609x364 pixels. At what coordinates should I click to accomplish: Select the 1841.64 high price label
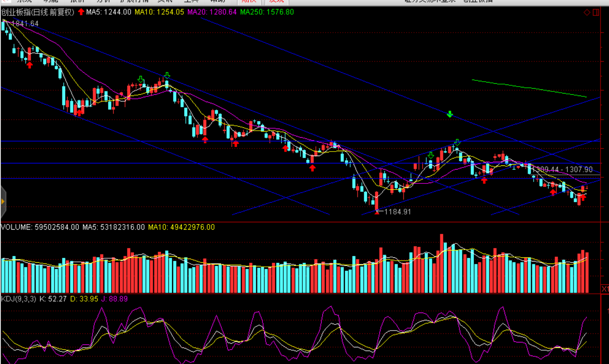[x=25, y=24]
